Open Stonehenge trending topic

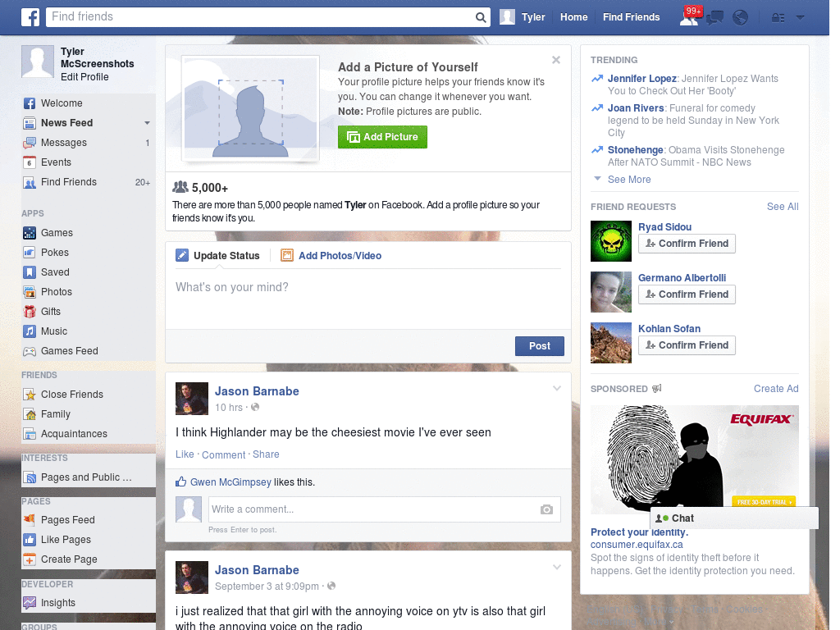coord(636,150)
